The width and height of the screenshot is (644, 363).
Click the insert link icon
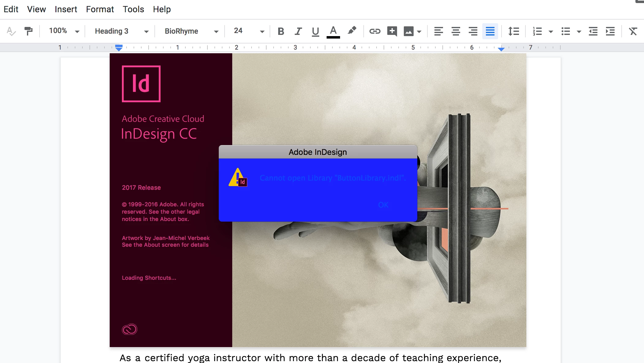(375, 31)
